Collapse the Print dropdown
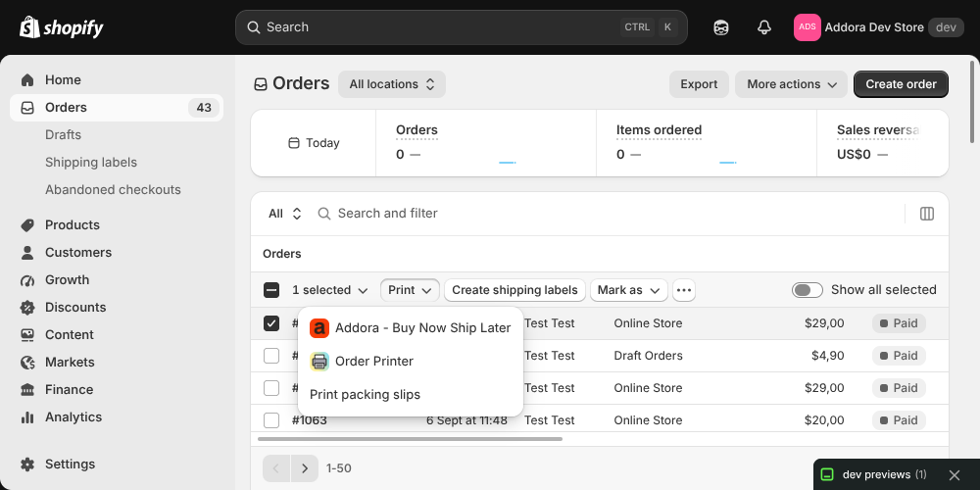980x490 pixels. [410, 290]
